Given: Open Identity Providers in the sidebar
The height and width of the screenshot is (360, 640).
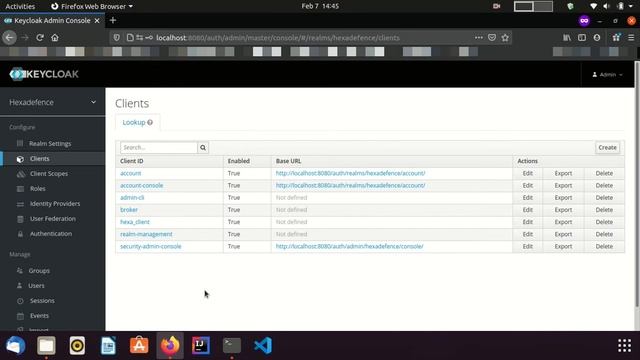Looking at the screenshot, I should [55, 204].
